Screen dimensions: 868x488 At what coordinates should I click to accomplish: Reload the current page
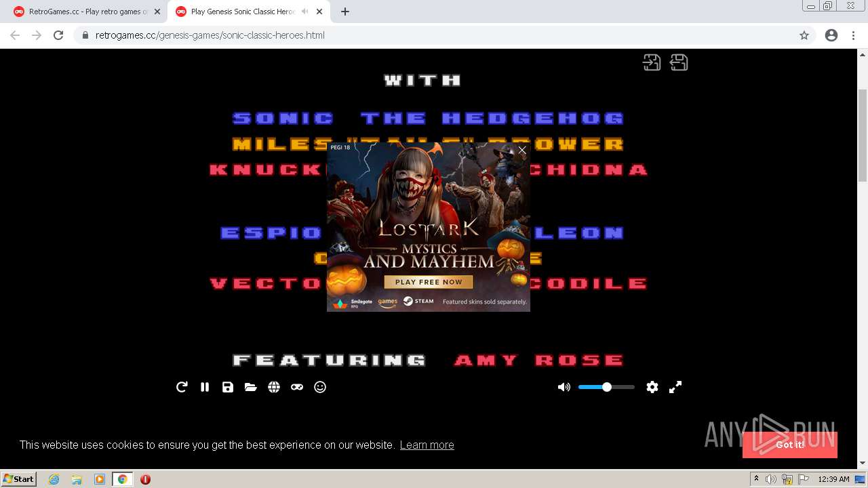(x=58, y=35)
